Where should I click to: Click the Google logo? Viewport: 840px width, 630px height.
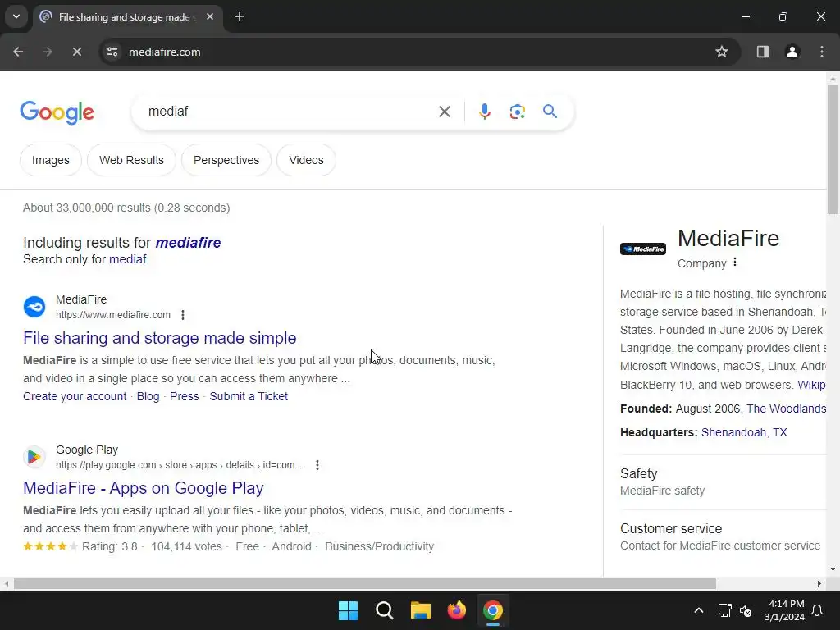(57, 112)
